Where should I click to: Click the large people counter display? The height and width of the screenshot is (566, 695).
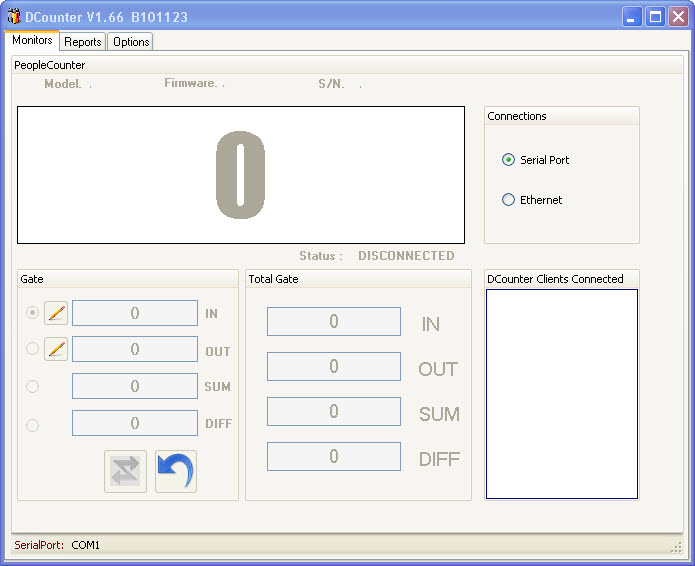(x=241, y=175)
